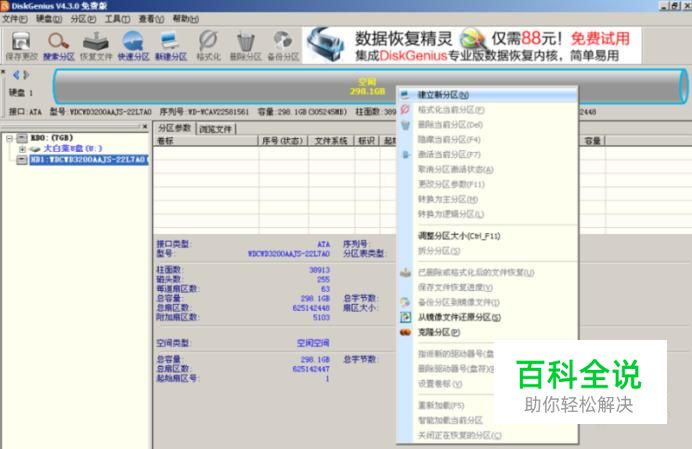The width and height of the screenshot is (692, 449).
Task: Choose 更改分区参数(F11) in context menu
Action: click(x=488, y=184)
